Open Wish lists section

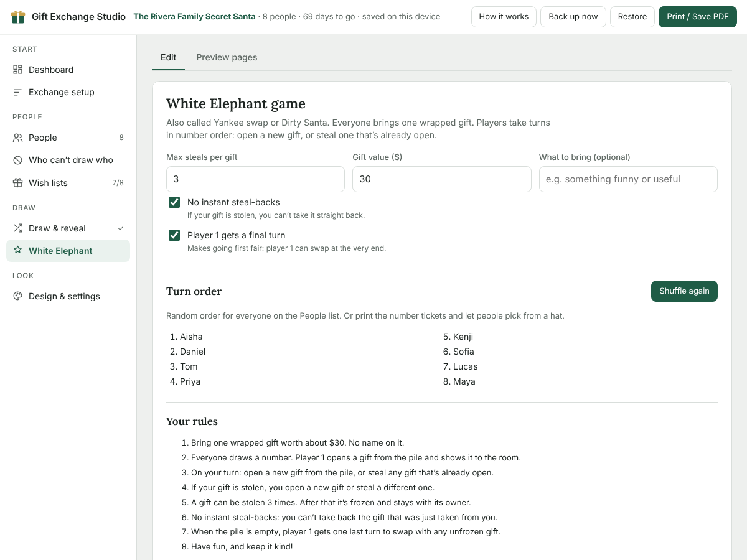(x=68, y=183)
